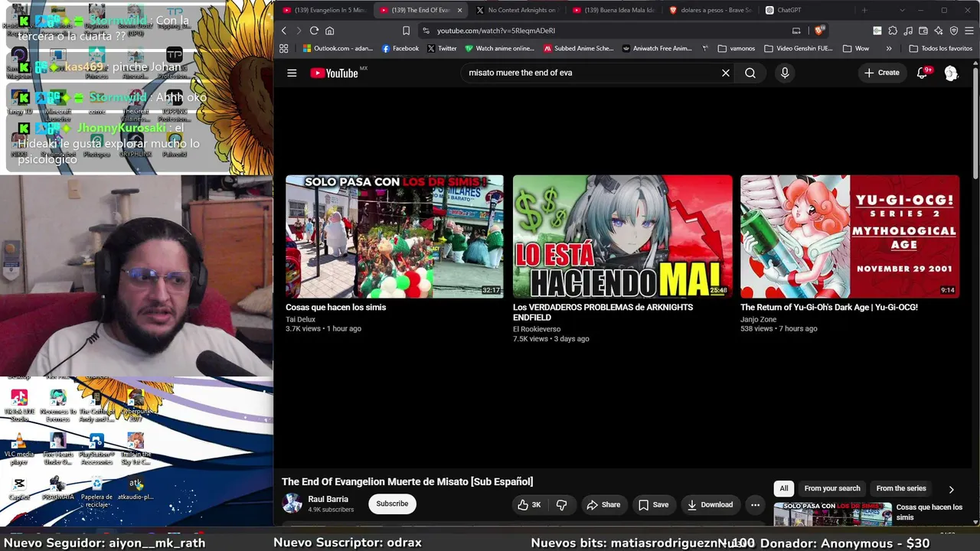Open atkaudio-pl desktop file
980x551 pixels.
pyautogui.click(x=136, y=490)
